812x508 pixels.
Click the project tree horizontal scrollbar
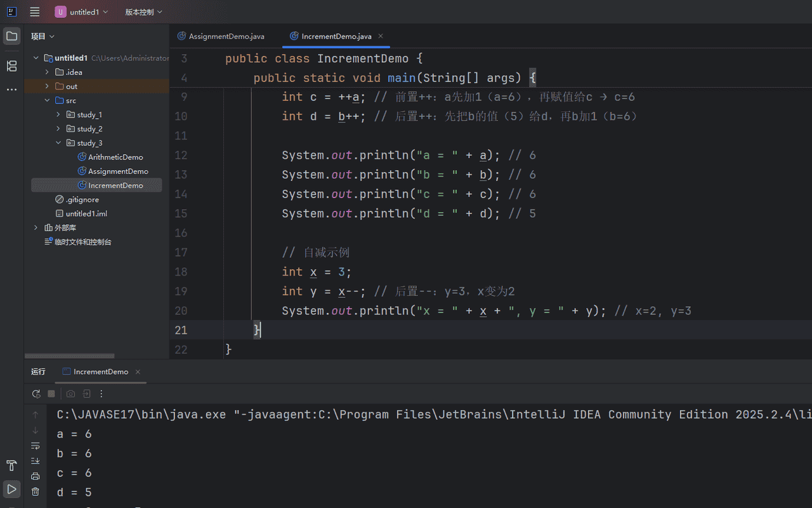(x=70, y=356)
